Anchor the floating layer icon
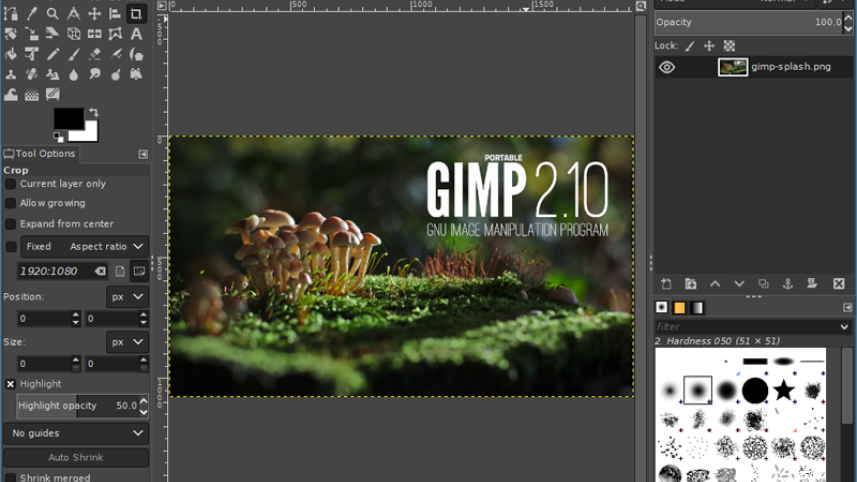This screenshot has height=482, width=857. tap(787, 284)
